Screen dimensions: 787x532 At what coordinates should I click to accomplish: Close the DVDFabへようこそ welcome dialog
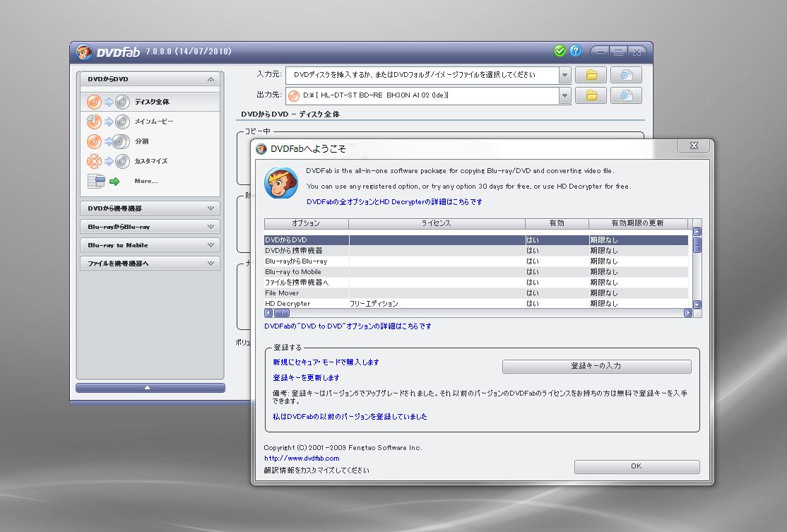click(694, 146)
